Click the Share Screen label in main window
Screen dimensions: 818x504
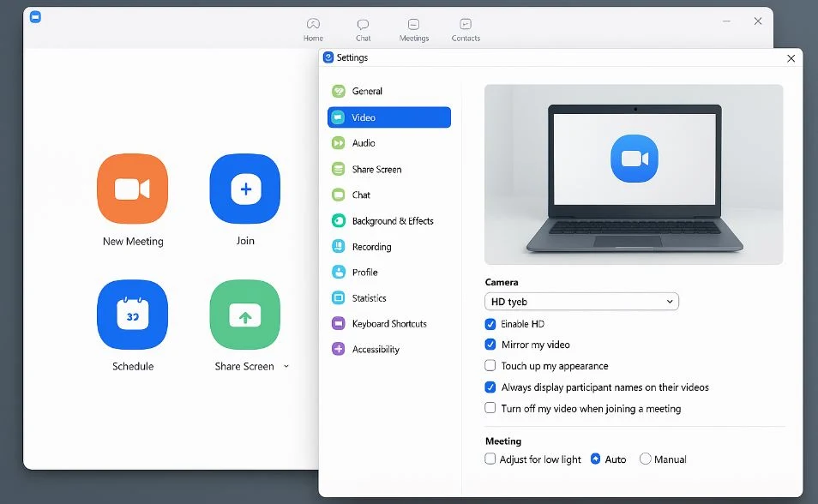coord(244,366)
